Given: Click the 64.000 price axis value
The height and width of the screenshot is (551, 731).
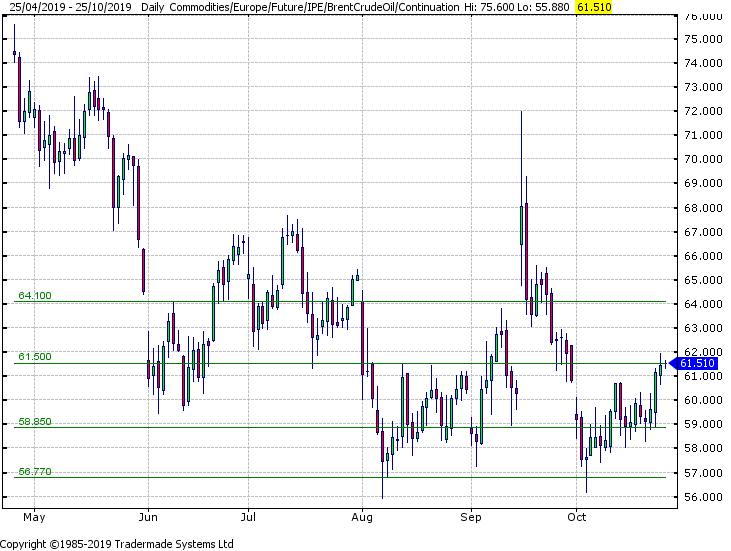Looking at the screenshot, I should pos(703,304).
